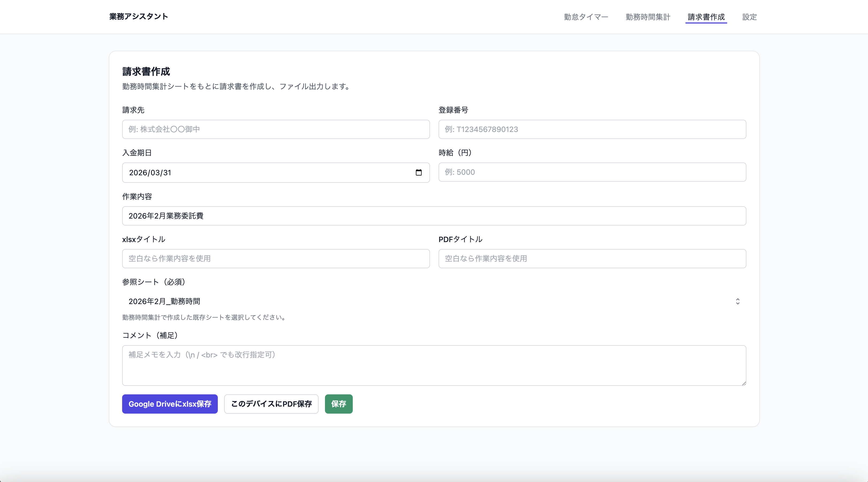Open the 勤怠タイマー tab

[586, 17]
